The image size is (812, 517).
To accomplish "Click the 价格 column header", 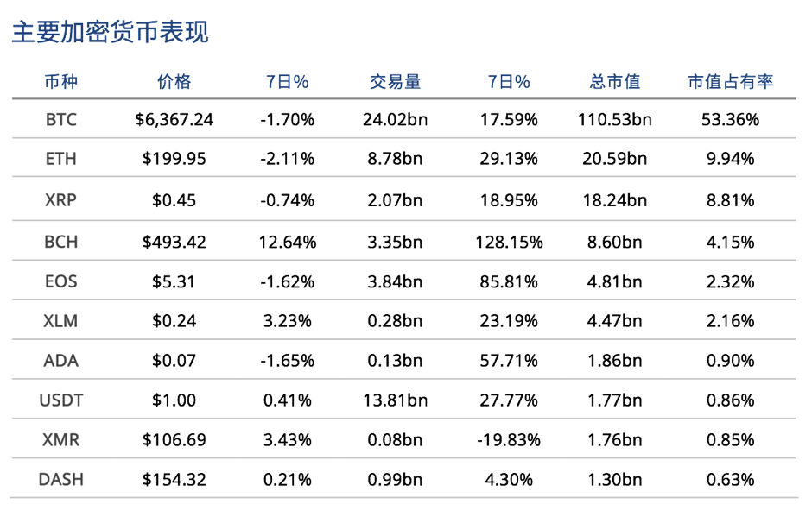I will coord(174,81).
